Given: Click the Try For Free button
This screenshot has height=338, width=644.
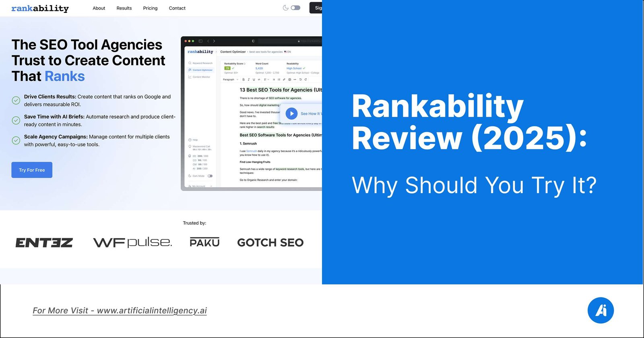Looking at the screenshot, I should [x=32, y=170].
